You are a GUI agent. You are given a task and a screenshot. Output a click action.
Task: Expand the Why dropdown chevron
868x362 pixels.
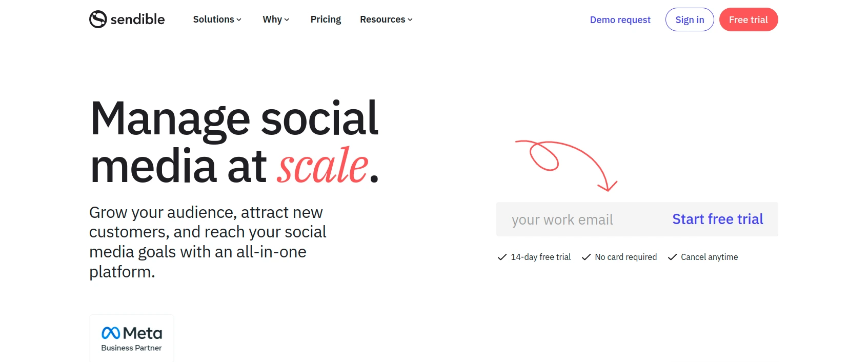tap(287, 20)
